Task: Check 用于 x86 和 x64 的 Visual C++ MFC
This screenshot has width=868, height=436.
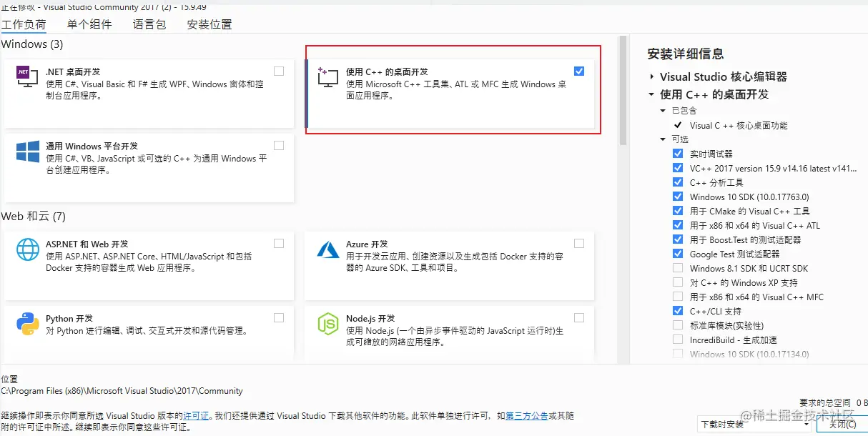Action: point(678,297)
